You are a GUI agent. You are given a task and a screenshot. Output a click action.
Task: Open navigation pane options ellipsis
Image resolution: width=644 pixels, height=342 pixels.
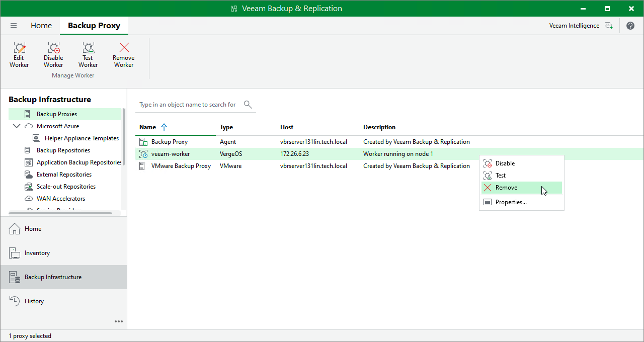tap(119, 321)
